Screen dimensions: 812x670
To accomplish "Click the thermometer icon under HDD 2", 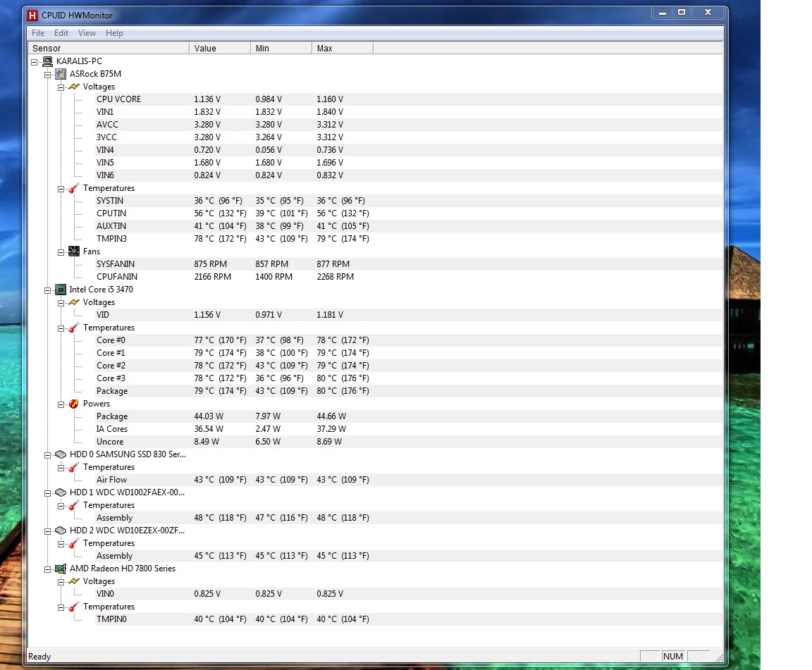I will [74, 543].
